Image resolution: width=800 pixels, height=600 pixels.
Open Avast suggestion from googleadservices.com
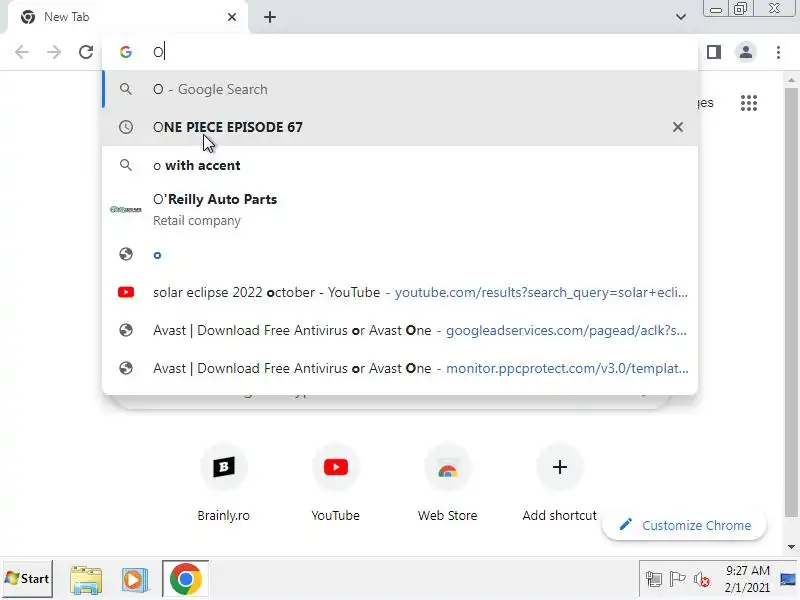(x=400, y=331)
